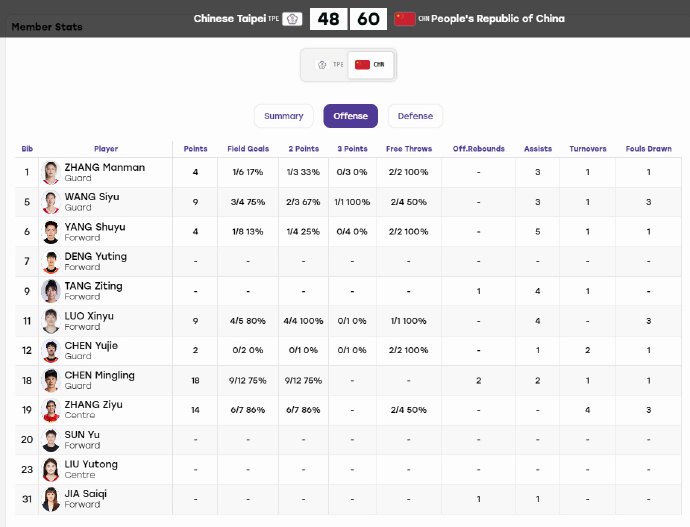Click ZHANG Ziyu's free throws 2/4 50%
This screenshot has width=690, height=527.
click(409, 410)
